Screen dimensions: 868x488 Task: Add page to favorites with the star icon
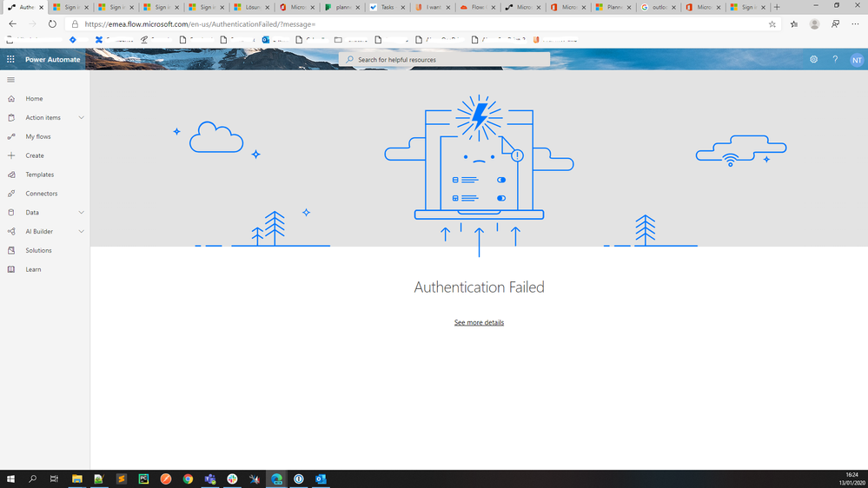pos(772,24)
